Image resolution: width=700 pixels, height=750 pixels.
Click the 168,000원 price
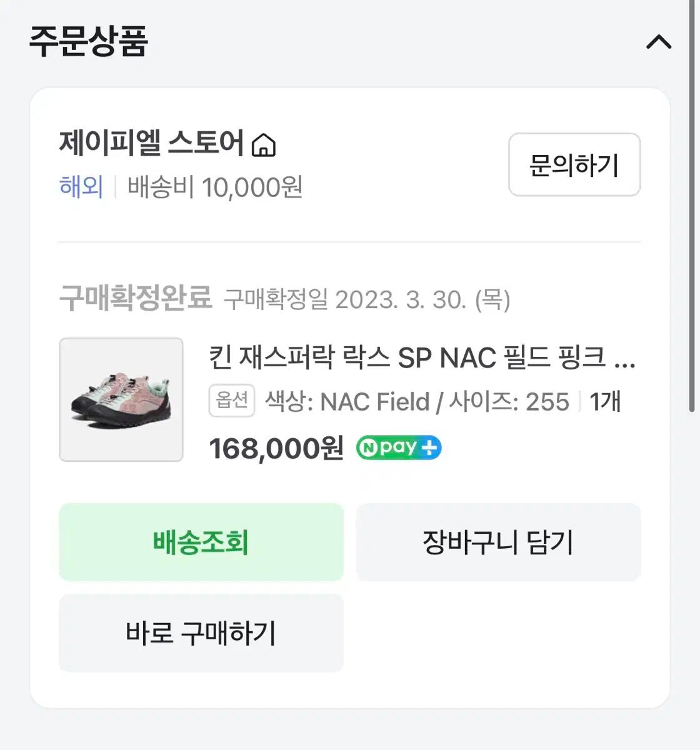(276, 448)
